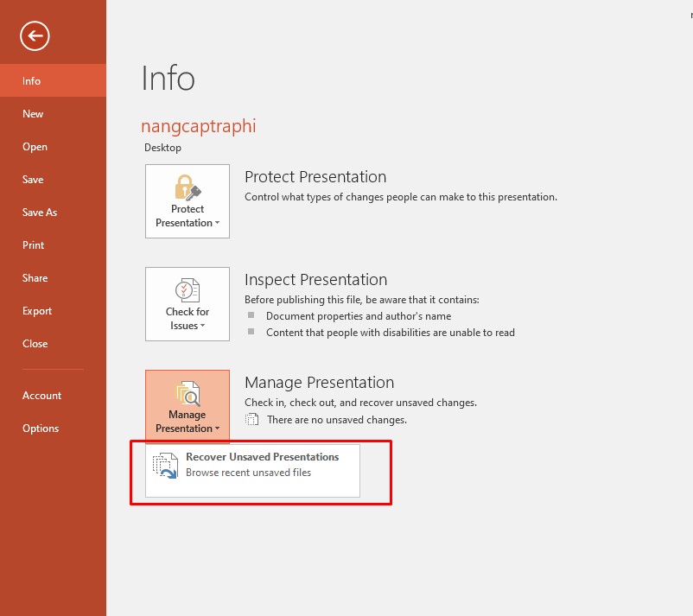Open the Save As page

53,213
